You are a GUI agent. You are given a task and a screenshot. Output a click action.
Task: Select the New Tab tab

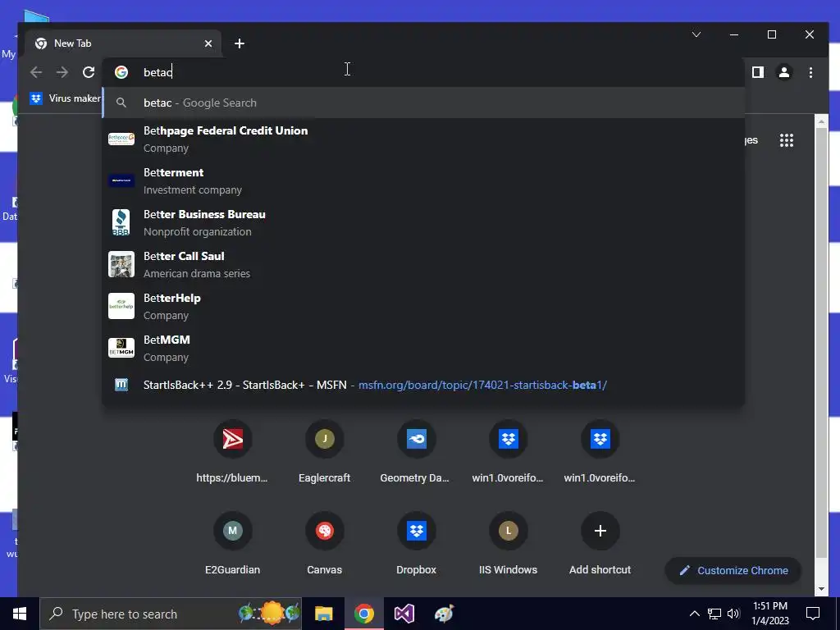coord(123,43)
